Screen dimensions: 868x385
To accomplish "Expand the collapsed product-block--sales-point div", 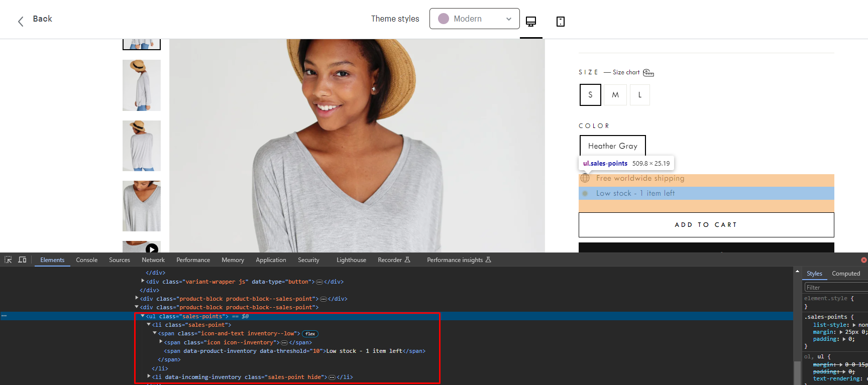I will click(x=137, y=298).
